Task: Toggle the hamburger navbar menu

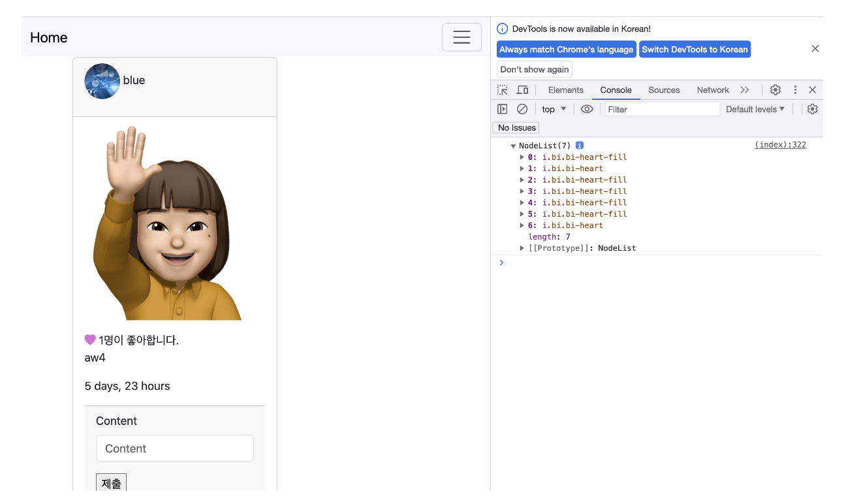Action: coord(462,37)
